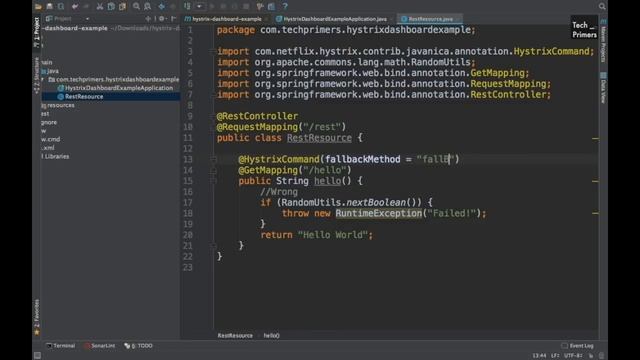Screen dimensions: 640x360
Task: Toggle the Structure tool window
Action: [x=37, y=76]
